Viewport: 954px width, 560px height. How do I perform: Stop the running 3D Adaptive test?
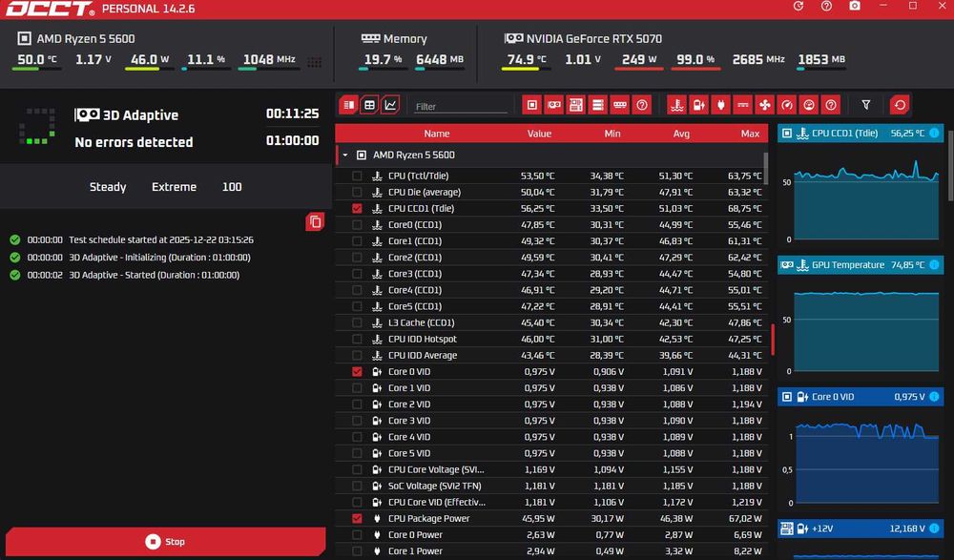165,541
